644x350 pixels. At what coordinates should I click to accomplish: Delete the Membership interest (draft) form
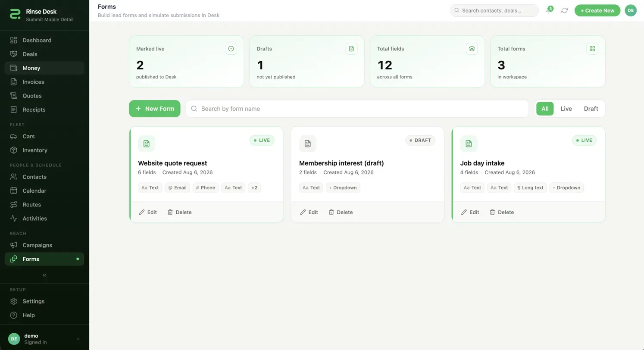[x=341, y=212]
